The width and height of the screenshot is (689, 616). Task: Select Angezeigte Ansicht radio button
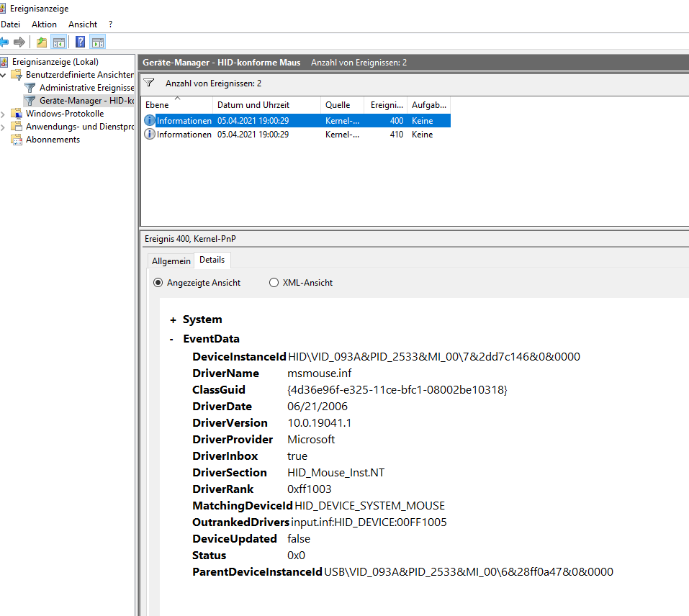coord(158,282)
